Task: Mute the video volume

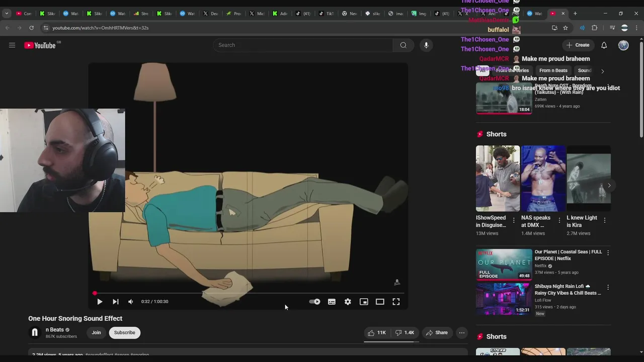Action: [x=131, y=302]
